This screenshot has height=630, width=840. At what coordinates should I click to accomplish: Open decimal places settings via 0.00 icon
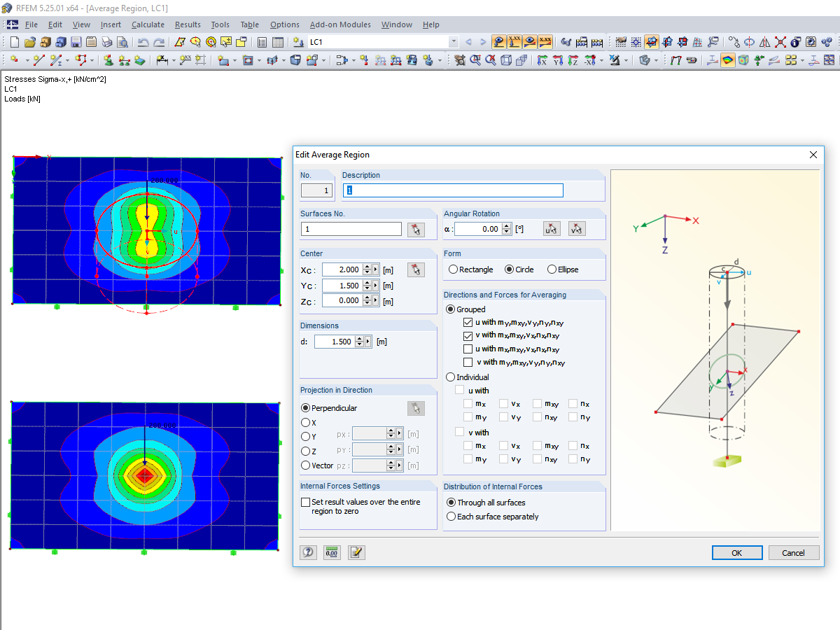(x=331, y=552)
